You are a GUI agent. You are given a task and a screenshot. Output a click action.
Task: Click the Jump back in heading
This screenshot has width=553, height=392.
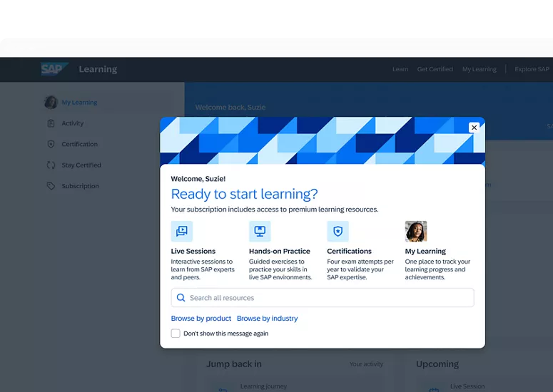(x=234, y=363)
